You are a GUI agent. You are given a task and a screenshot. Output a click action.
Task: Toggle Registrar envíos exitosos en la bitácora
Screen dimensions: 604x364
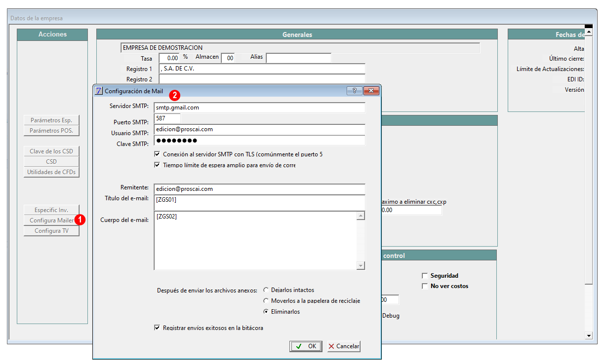[158, 328]
